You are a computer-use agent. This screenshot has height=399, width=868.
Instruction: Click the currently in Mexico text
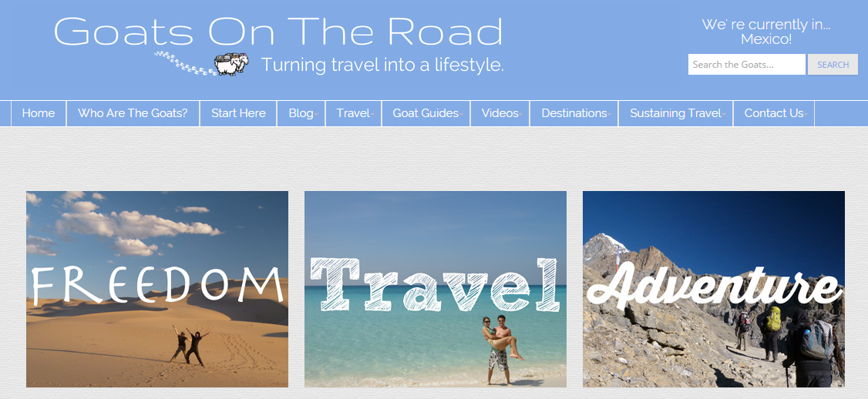pyautogui.click(x=766, y=32)
